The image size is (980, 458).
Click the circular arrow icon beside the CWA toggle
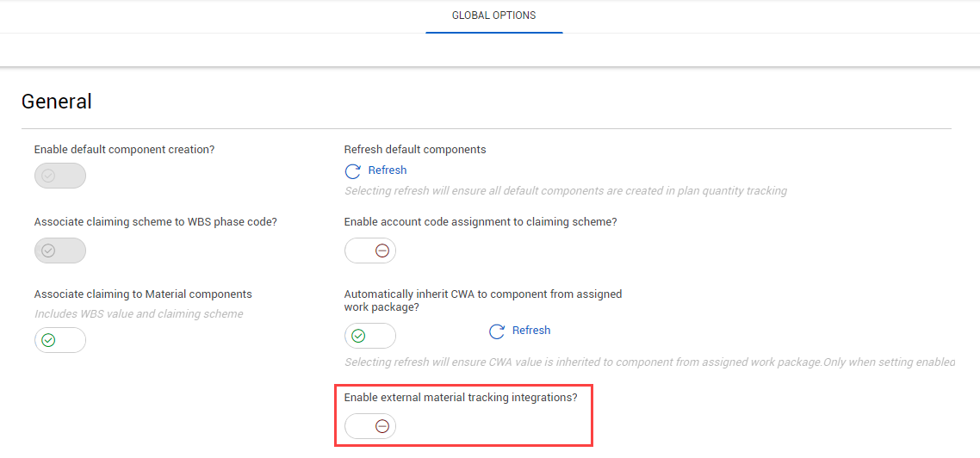coord(497,331)
